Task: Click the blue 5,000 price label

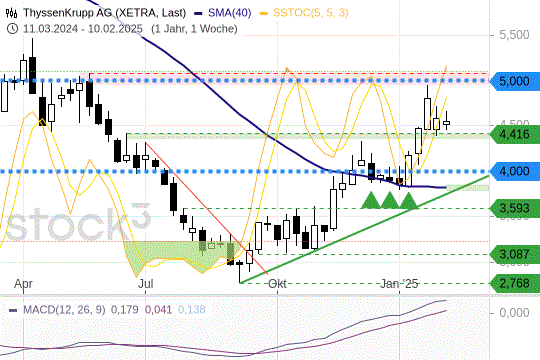Action: (x=515, y=81)
